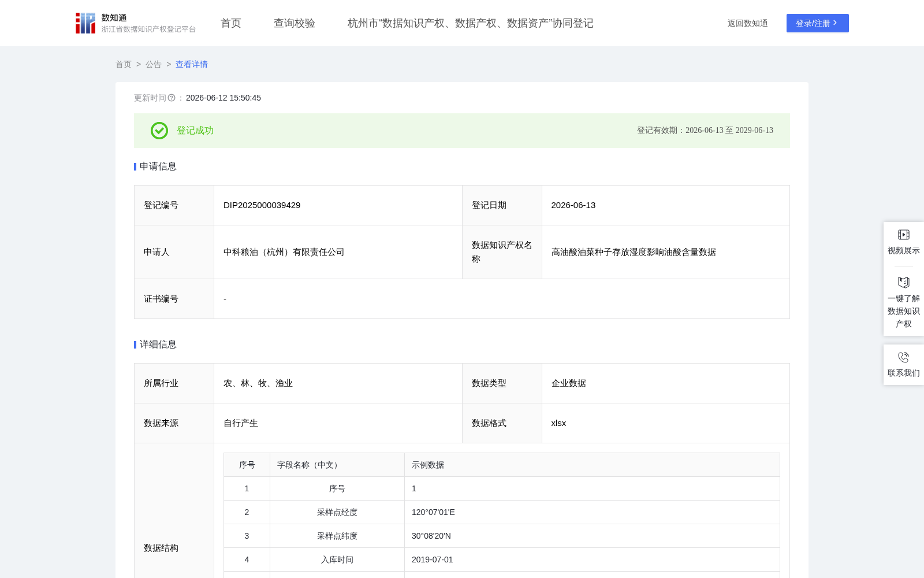The image size is (924, 578).
Task: Click the 查看详情 breadcrumb item
Action: point(192,64)
